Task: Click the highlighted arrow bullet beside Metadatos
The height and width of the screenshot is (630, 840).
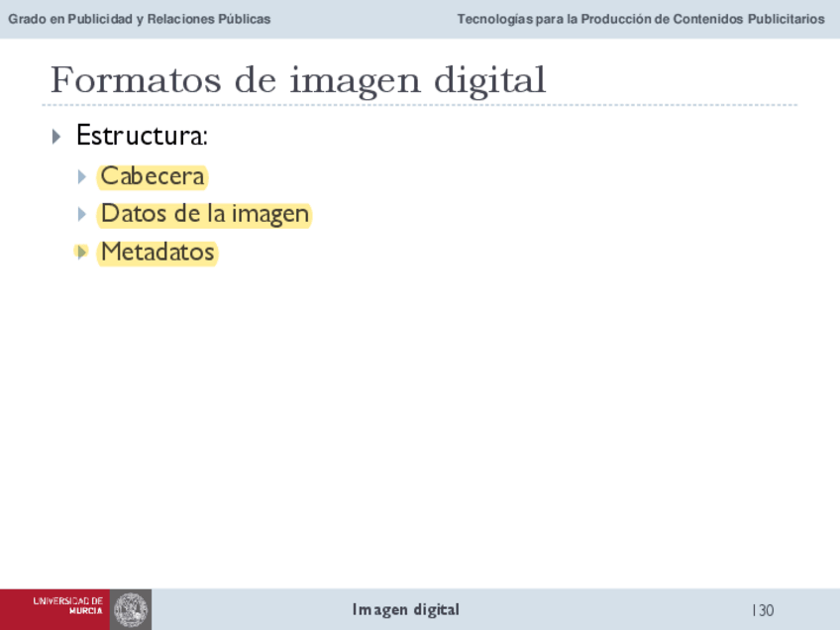Action: [81, 252]
